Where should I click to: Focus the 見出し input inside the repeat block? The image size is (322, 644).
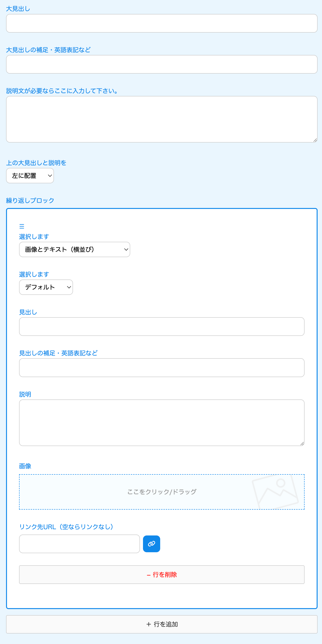[x=162, y=327]
